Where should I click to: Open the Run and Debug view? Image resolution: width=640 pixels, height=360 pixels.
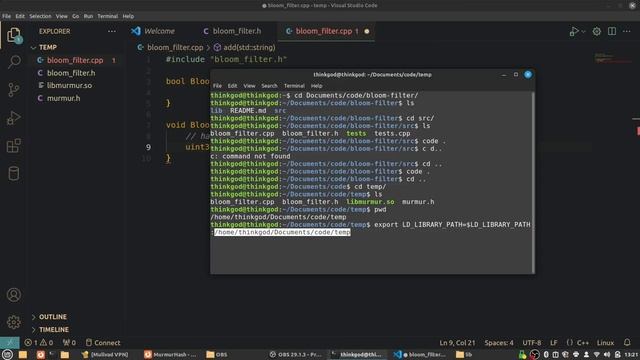click(x=14, y=118)
